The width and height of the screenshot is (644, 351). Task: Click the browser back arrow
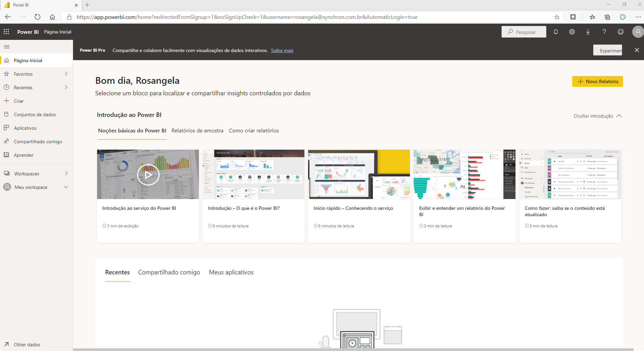pos(8,17)
